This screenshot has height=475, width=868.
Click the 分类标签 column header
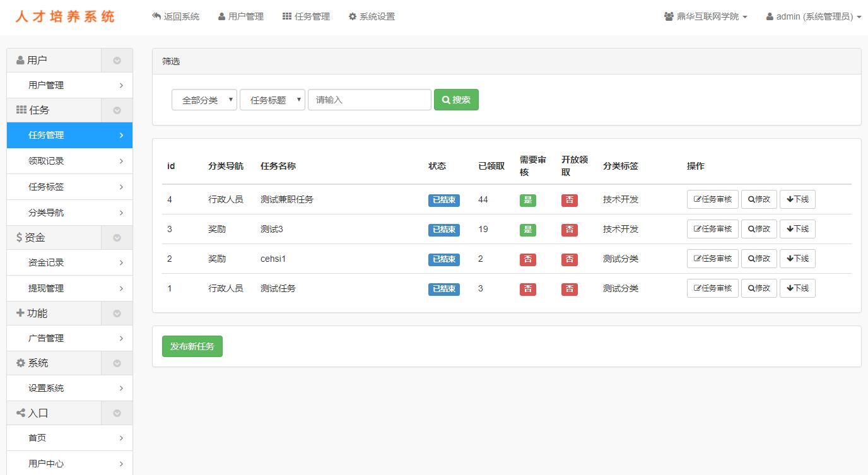pyautogui.click(x=621, y=166)
